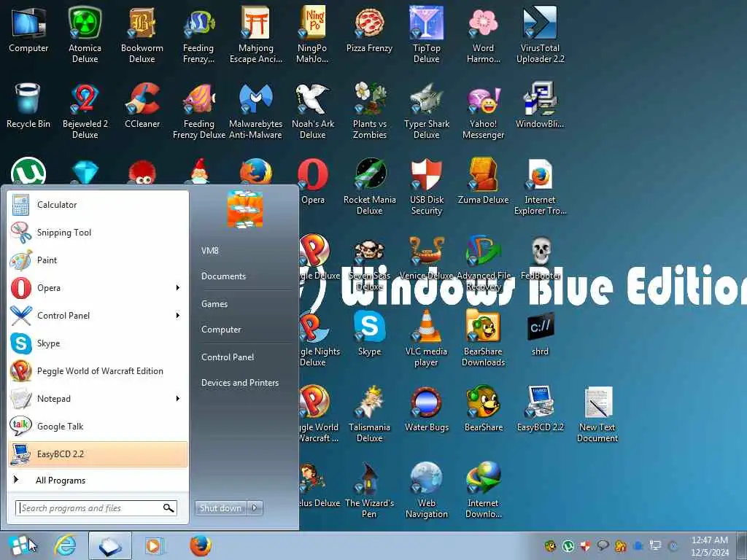Open Firefox from the taskbar

(x=201, y=545)
